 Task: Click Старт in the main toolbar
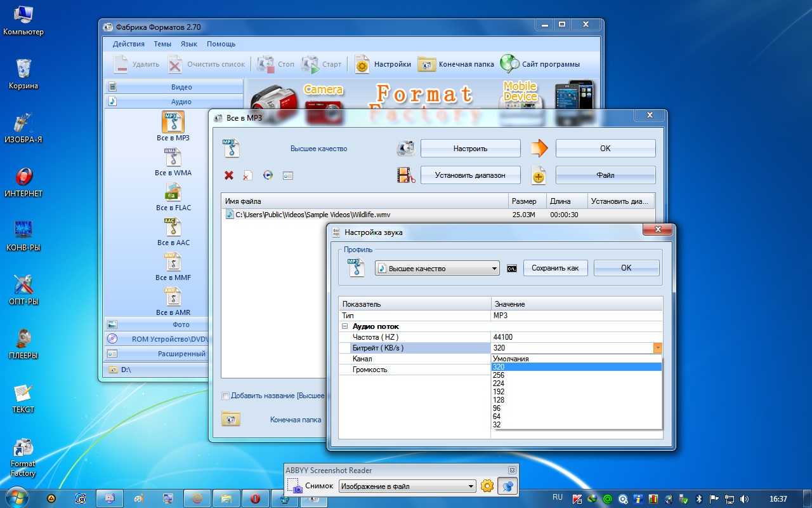(322, 64)
